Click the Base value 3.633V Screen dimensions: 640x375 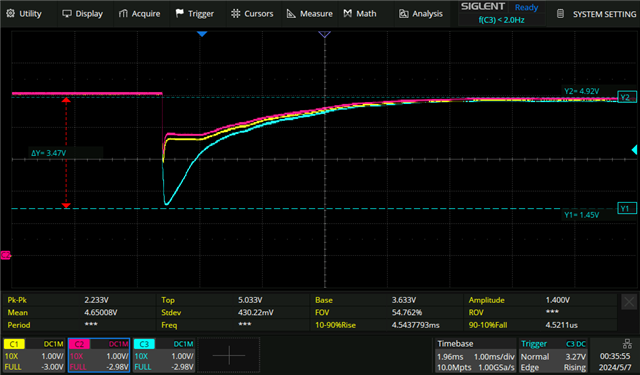(x=404, y=300)
